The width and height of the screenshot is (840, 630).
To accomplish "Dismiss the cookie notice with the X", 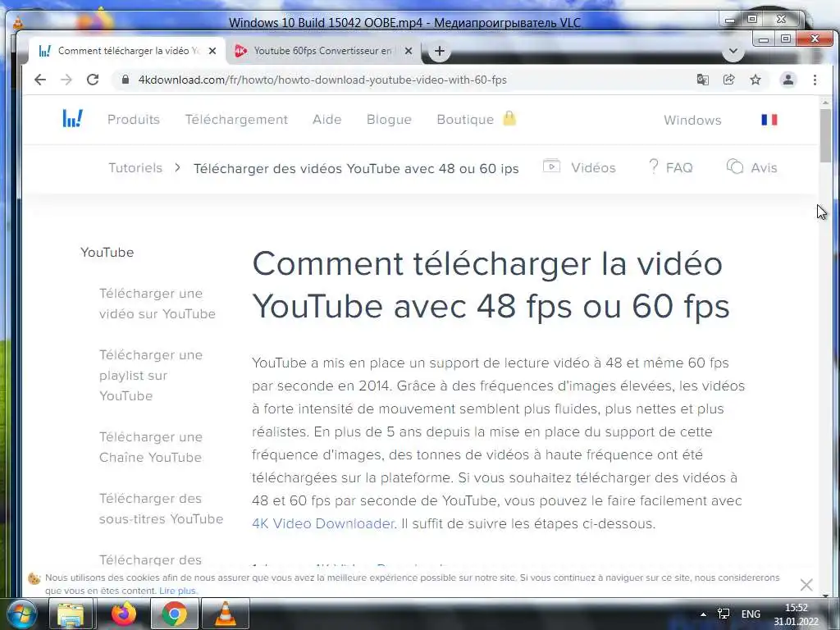I will 806,584.
